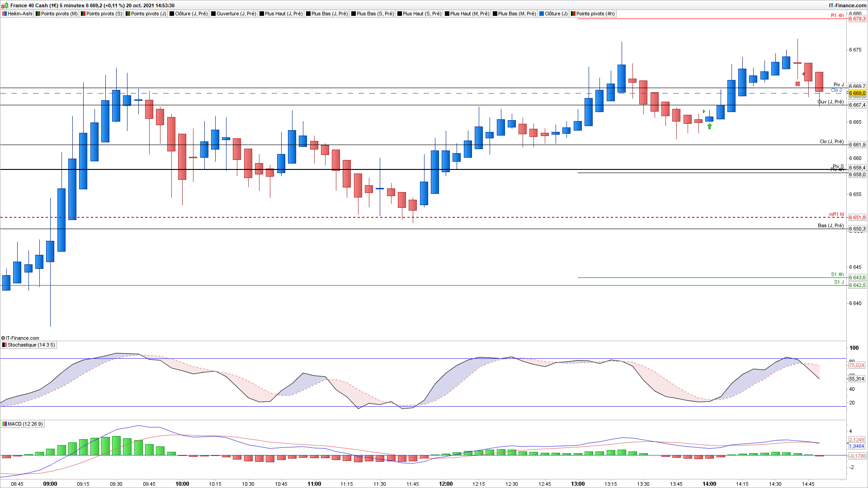Click the 13:00 time axis marker
The image size is (868, 488).
578,484
